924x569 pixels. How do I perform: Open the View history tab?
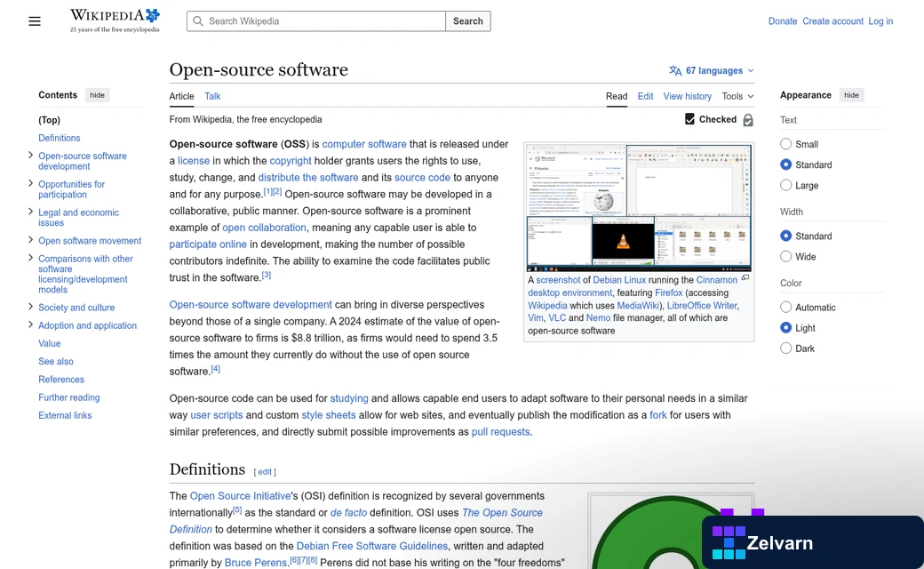click(687, 96)
